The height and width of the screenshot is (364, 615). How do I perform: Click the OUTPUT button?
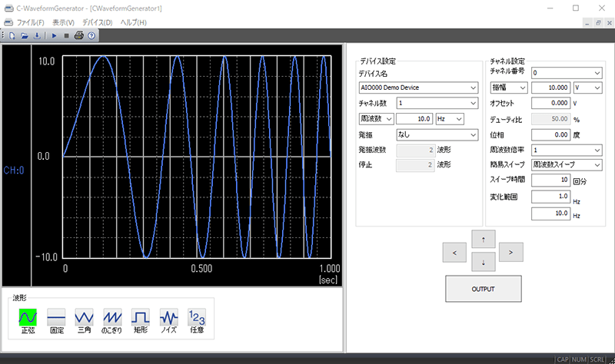483,289
